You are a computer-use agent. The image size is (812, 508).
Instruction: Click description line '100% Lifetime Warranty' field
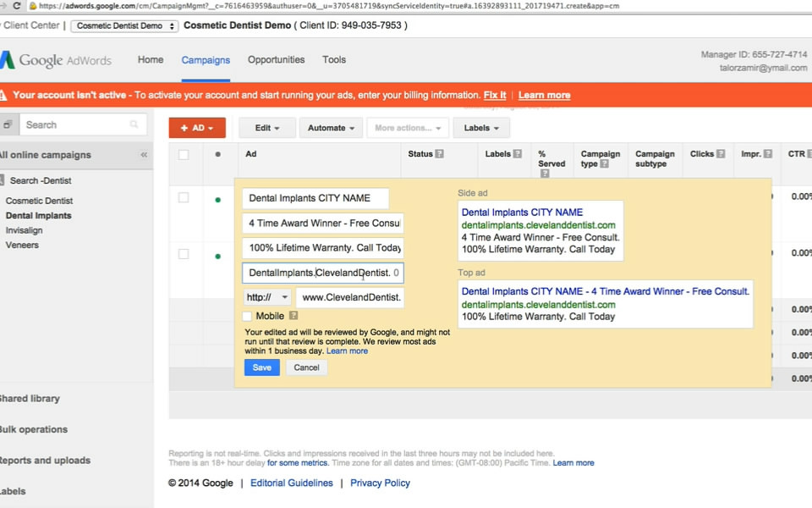[x=322, y=248]
